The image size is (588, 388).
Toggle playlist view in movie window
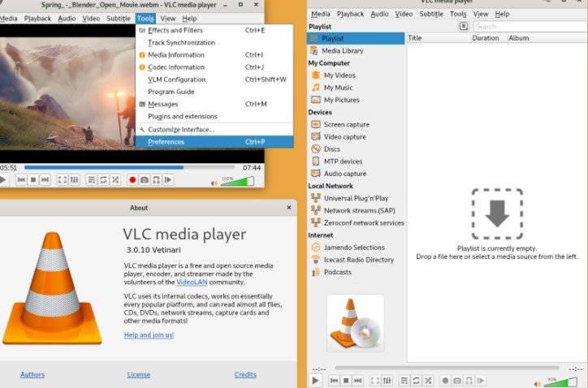(92, 180)
